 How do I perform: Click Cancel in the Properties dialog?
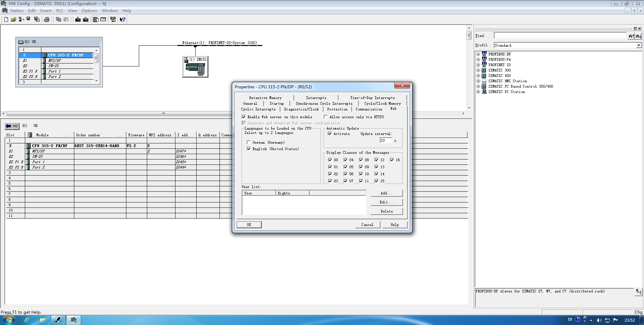click(x=367, y=225)
